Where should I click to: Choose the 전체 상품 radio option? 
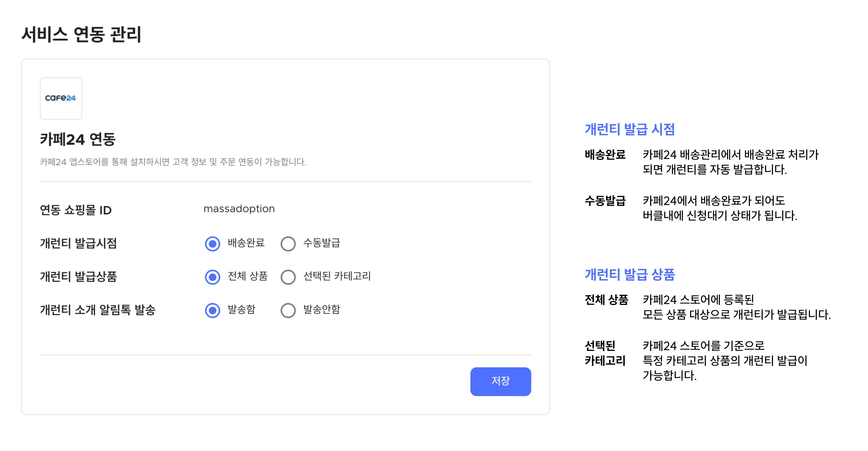coord(213,277)
